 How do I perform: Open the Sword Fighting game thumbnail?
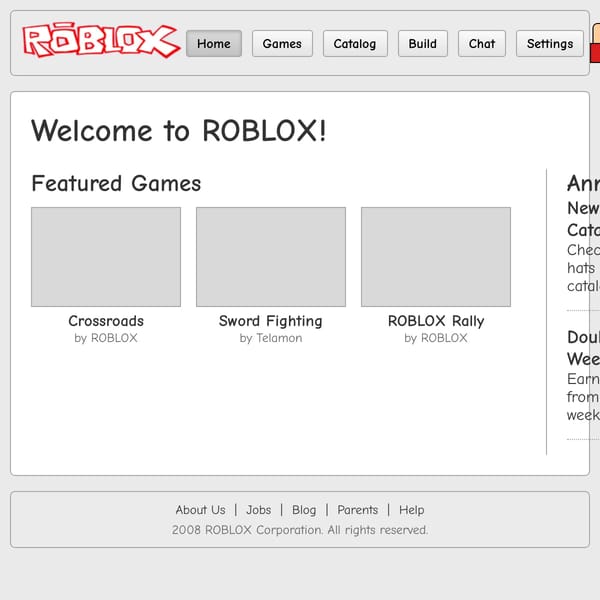pyautogui.click(x=271, y=257)
